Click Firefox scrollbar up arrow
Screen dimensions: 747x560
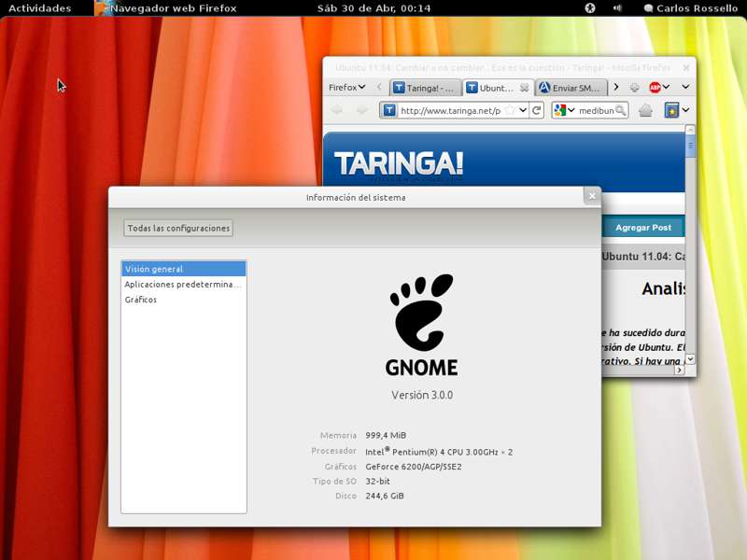point(690,130)
